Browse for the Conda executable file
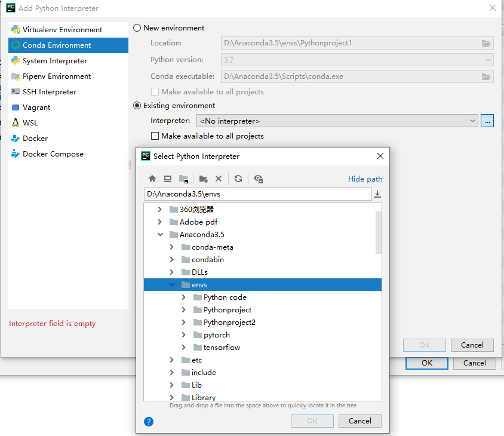The width and height of the screenshot is (504, 436). pos(486,76)
